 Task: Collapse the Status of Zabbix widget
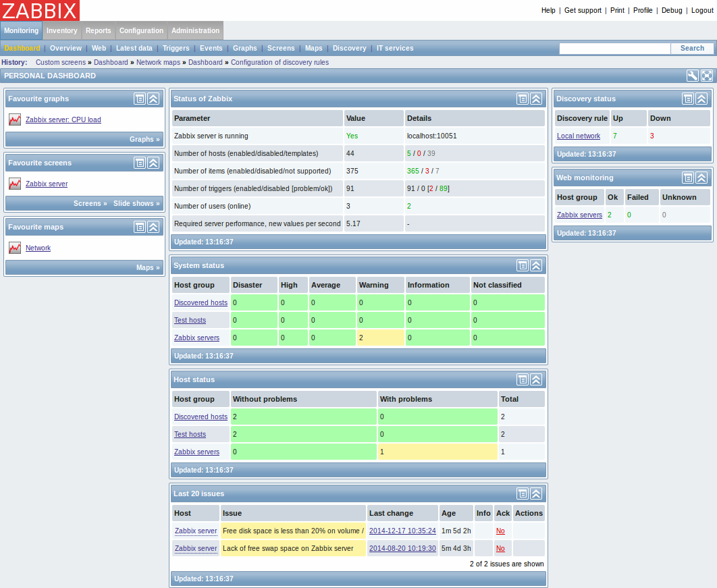pos(536,99)
